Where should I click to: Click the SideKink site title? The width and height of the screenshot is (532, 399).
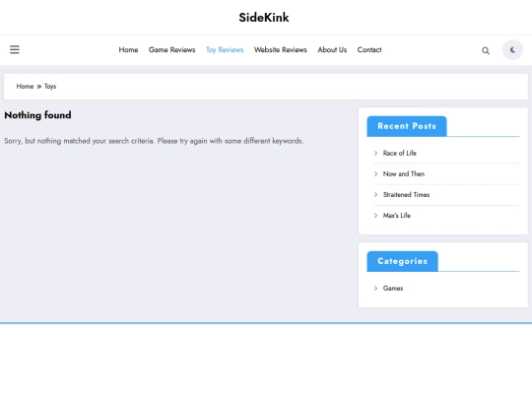pos(264,18)
